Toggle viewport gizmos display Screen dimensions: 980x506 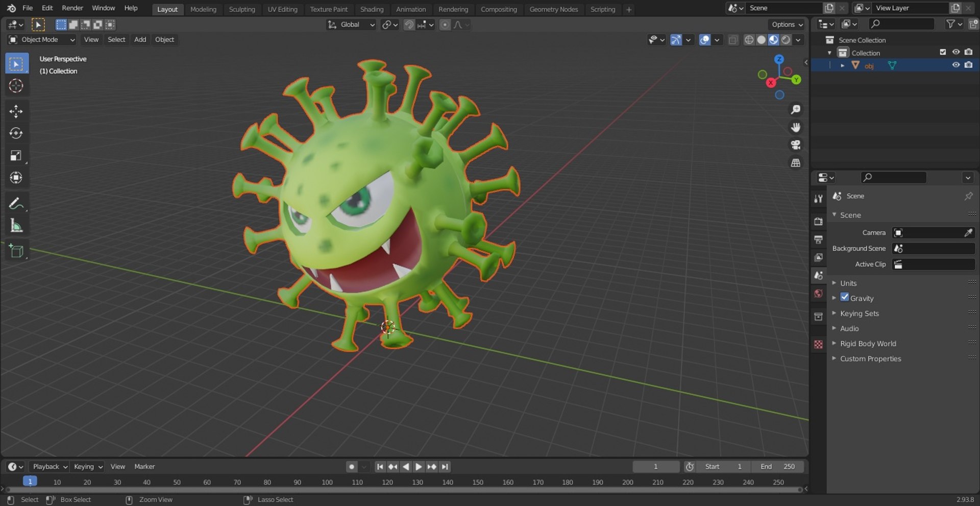pos(676,40)
